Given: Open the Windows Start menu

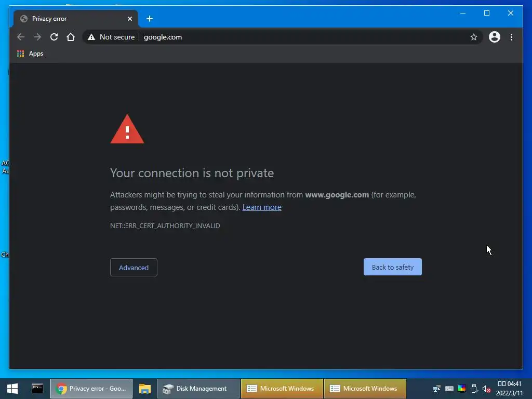Looking at the screenshot, I should pyautogui.click(x=12, y=389).
